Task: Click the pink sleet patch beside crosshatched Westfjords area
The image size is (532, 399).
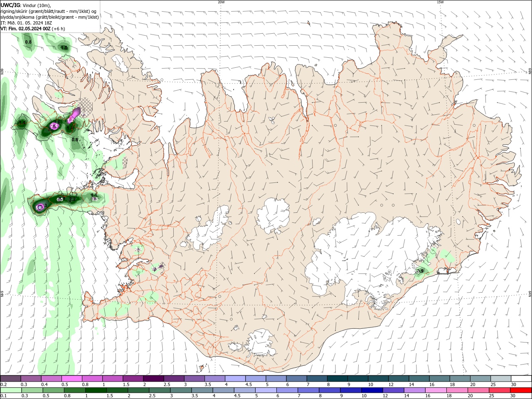Action: pyautogui.click(x=74, y=115)
